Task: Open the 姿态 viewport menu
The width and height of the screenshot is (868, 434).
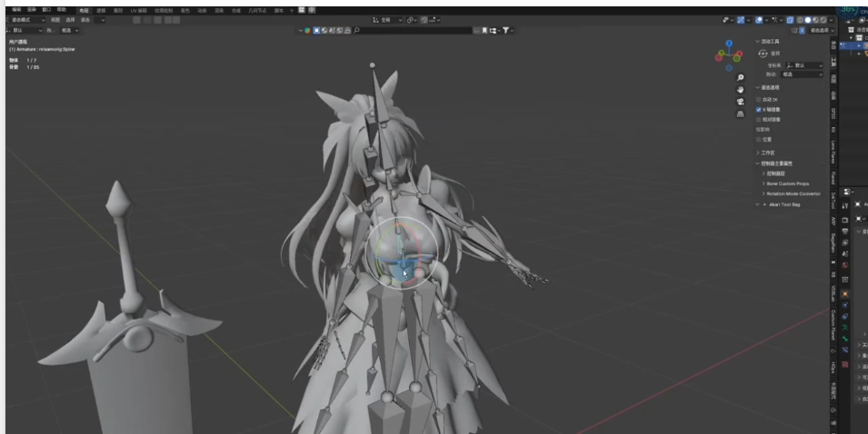Action: [x=85, y=20]
